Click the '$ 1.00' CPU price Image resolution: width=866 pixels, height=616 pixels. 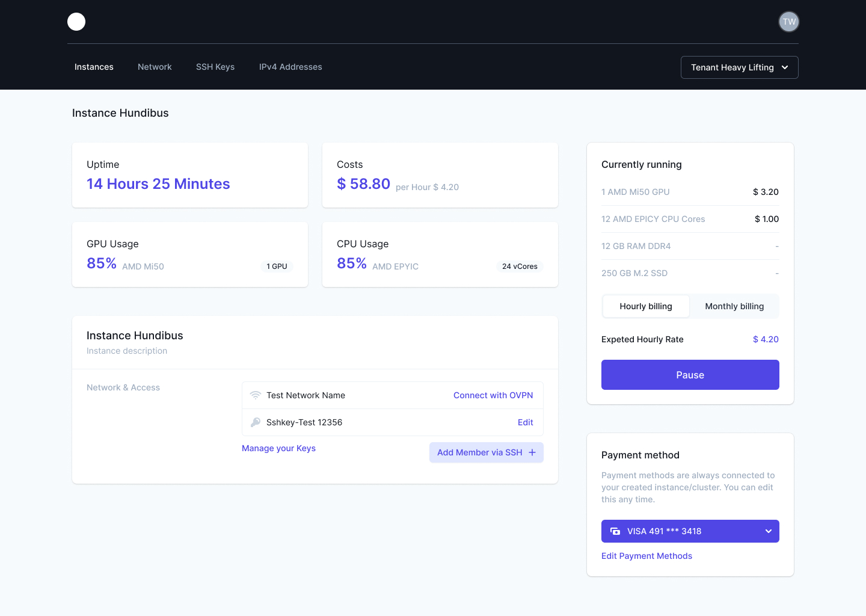click(x=767, y=219)
